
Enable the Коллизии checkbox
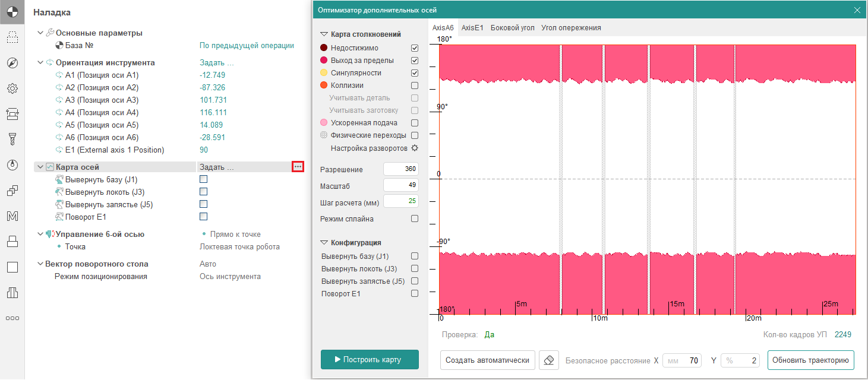point(415,85)
